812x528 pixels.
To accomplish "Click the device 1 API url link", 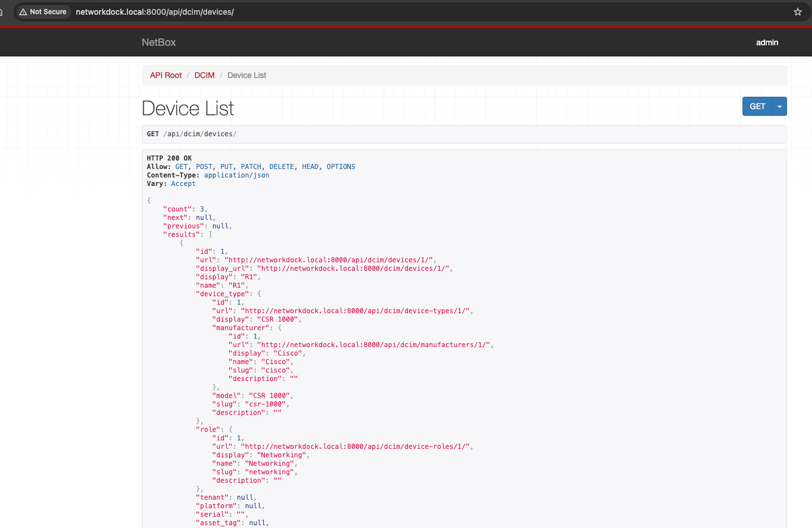I will (x=330, y=260).
